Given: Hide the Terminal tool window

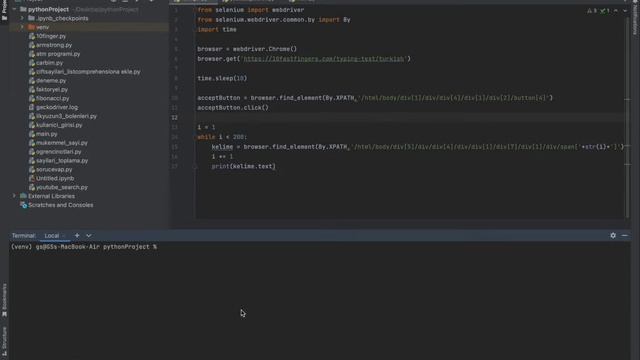Looking at the screenshot, I should 625,236.
